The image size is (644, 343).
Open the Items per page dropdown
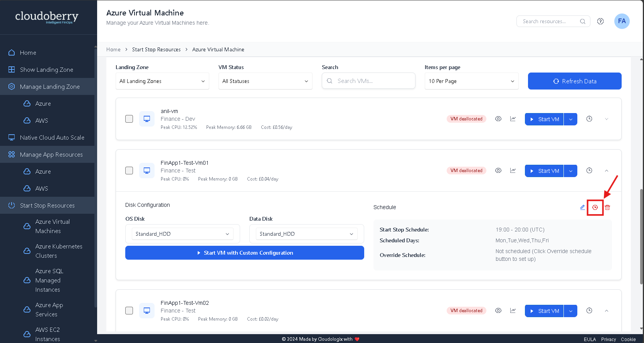pyautogui.click(x=471, y=81)
